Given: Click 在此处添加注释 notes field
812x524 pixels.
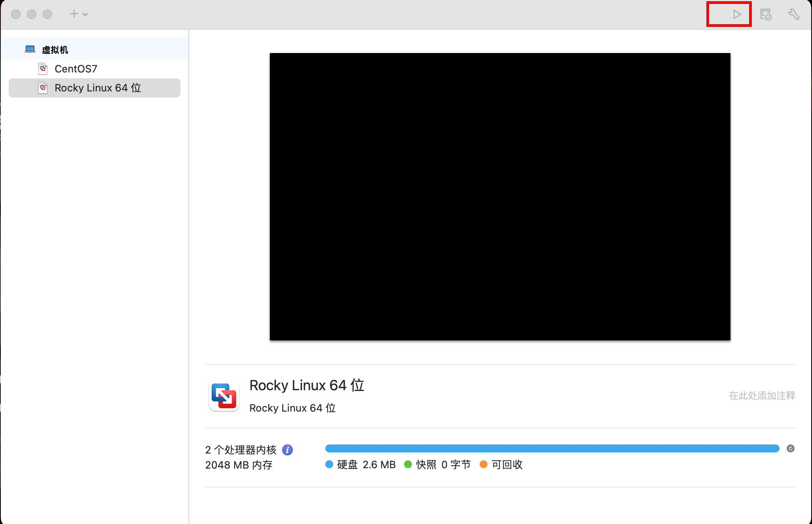Looking at the screenshot, I should point(762,396).
